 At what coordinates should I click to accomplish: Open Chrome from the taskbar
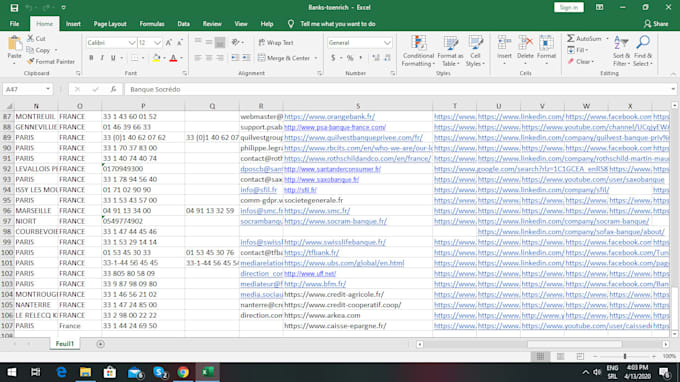tap(183, 372)
